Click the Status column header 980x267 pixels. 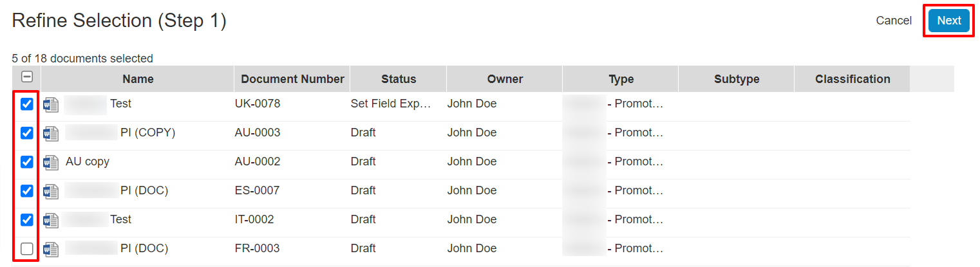coord(399,79)
